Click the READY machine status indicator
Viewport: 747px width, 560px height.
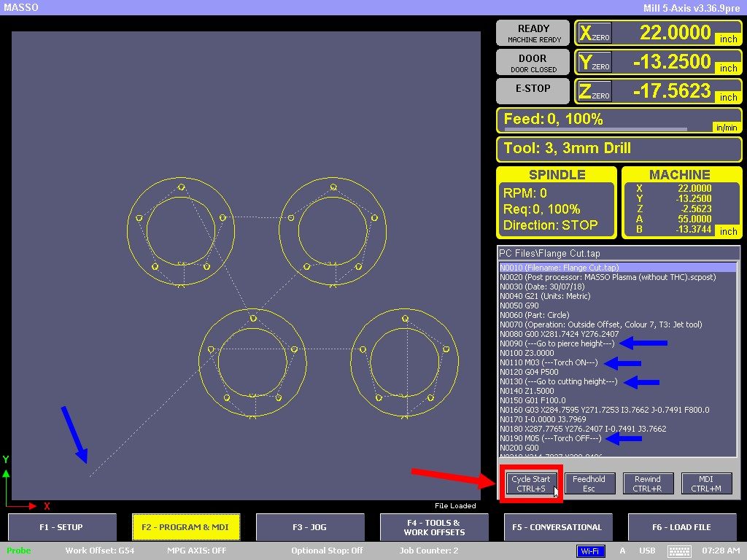pos(533,34)
